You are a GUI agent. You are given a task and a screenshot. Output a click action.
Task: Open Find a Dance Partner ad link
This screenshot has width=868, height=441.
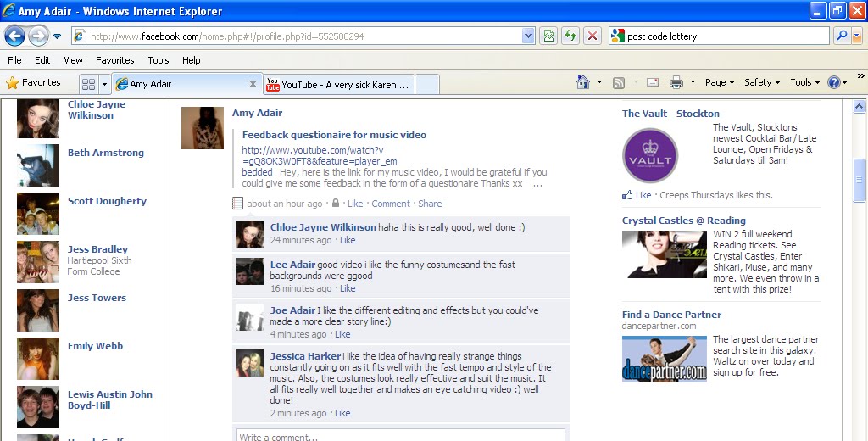coord(671,314)
